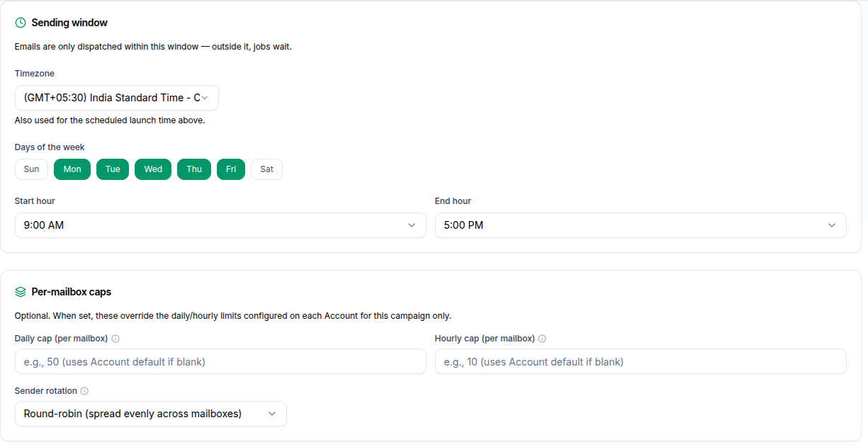Click the info icon next to Hourly cap
Viewport: 868px width, 447px height.
tap(542, 339)
